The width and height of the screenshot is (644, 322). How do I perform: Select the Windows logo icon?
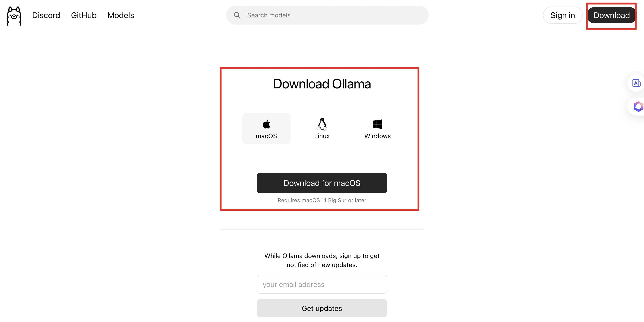pyautogui.click(x=377, y=124)
